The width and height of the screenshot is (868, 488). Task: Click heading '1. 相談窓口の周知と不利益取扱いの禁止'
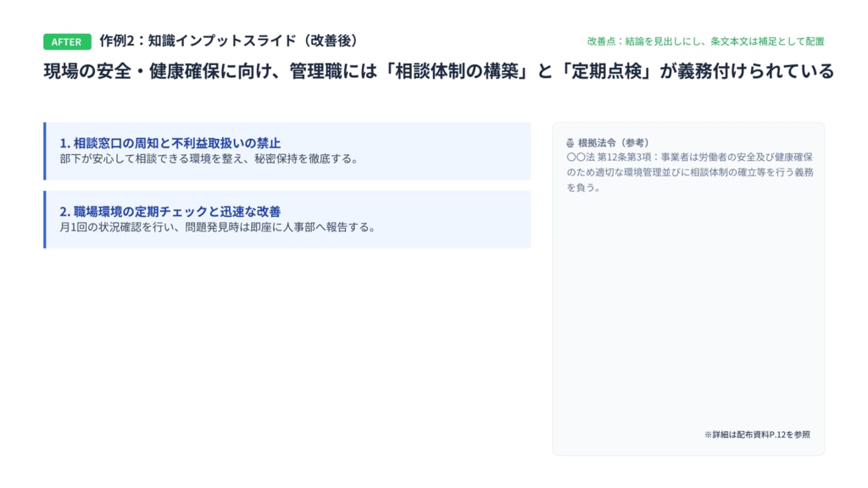(170, 142)
